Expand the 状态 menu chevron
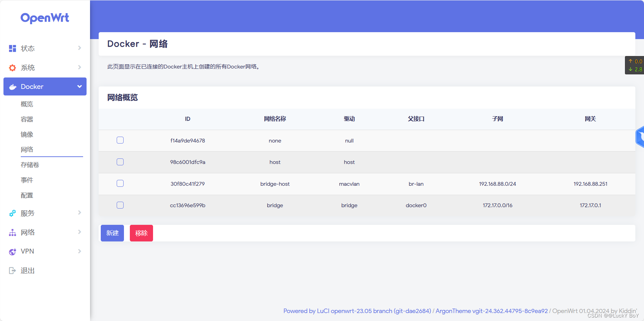This screenshot has height=321, width=644. click(x=79, y=48)
